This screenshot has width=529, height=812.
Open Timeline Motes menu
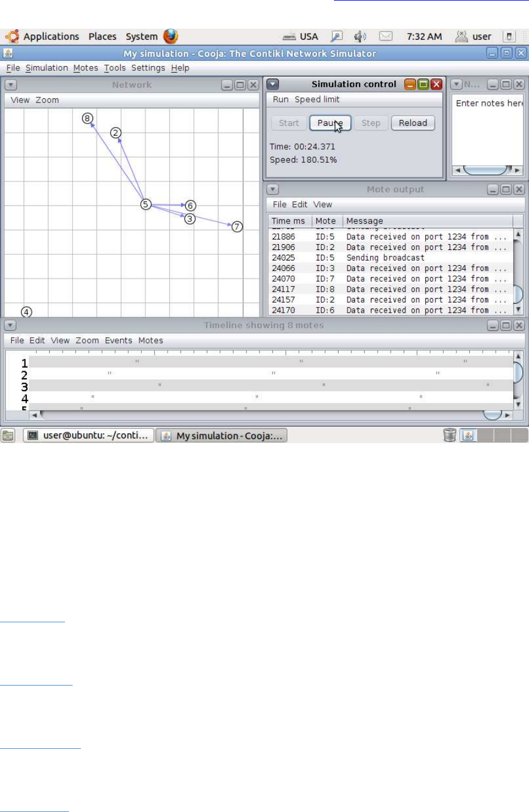[x=151, y=340]
